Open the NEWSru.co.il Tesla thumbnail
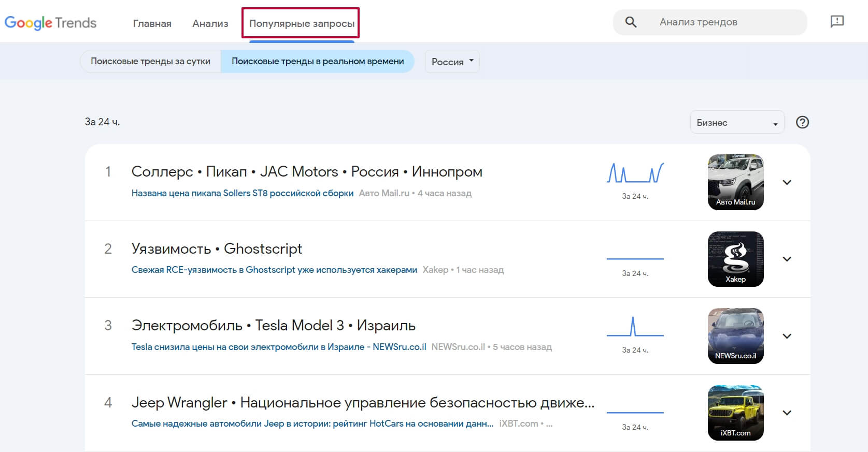Viewport: 868px width, 452px height. coord(735,336)
